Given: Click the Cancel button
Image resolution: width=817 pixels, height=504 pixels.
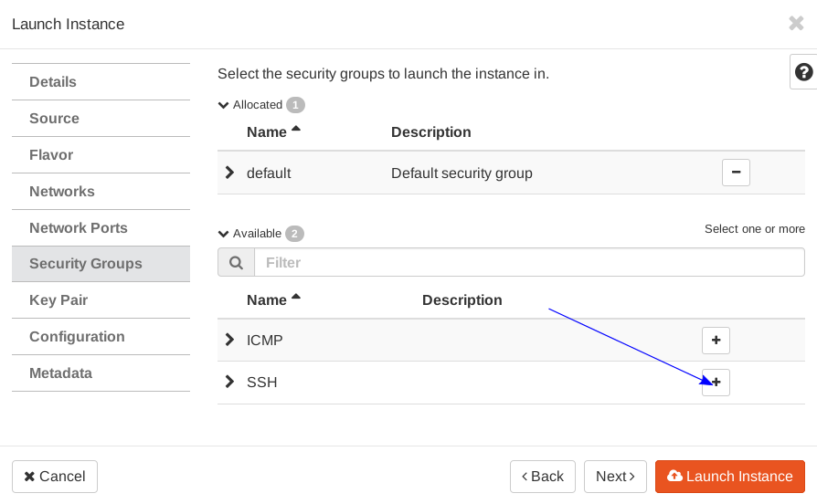Looking at the screenshot, I should [55, 477].
